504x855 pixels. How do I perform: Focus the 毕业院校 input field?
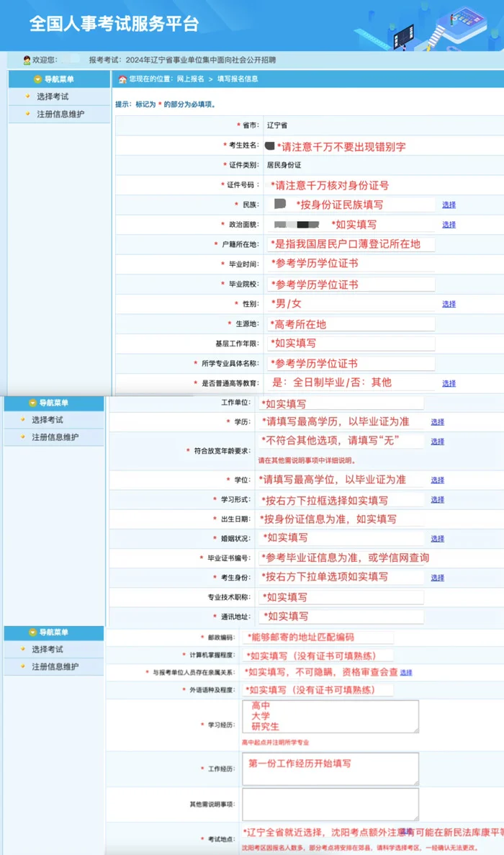[351, 284]
